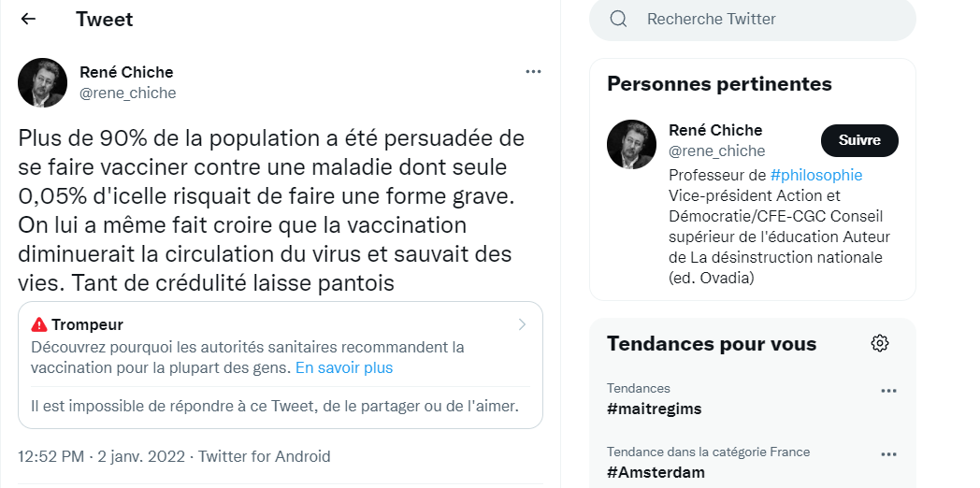Expand the Trompeur notice chevron
The height and width of the screenshot is (488, 980).
[523, 324]
